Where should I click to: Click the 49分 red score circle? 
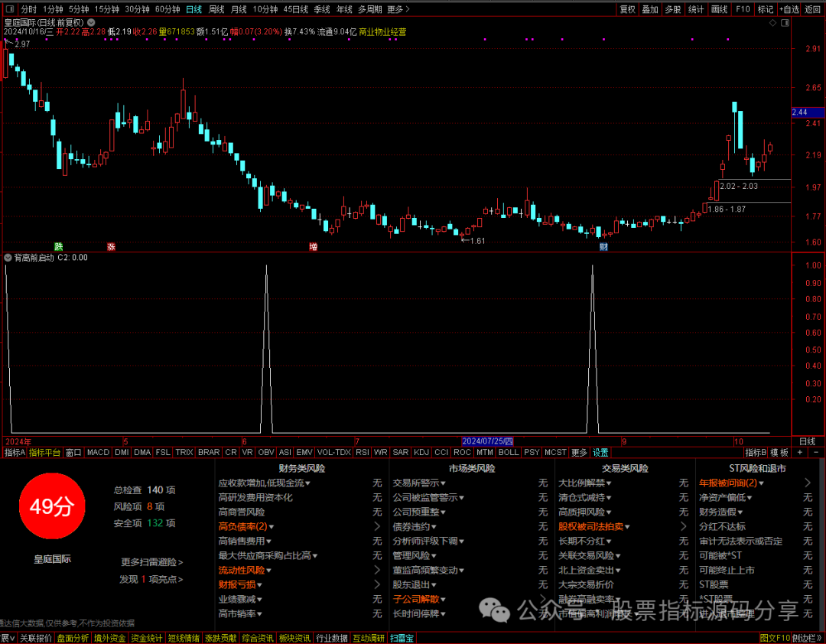pos(52,506)
